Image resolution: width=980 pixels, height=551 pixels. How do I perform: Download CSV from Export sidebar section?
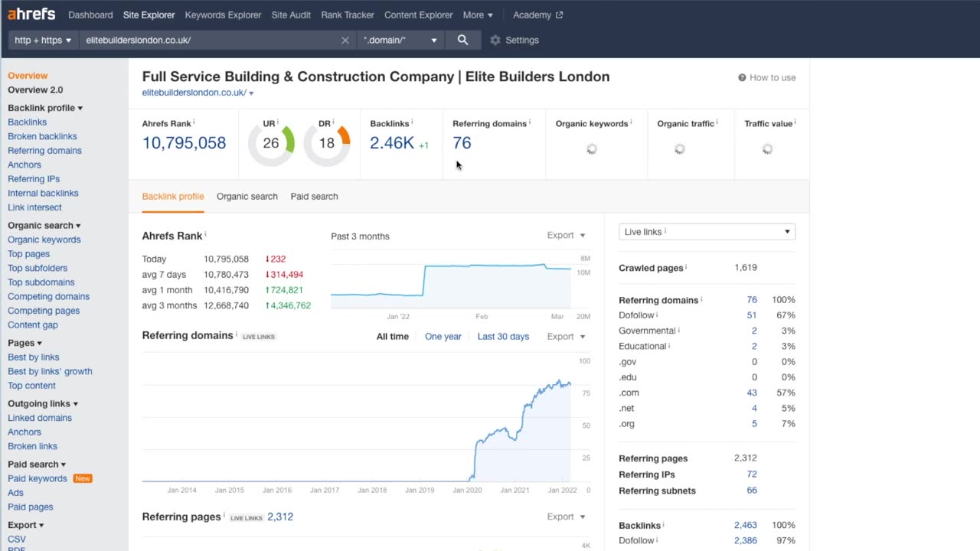16,540
